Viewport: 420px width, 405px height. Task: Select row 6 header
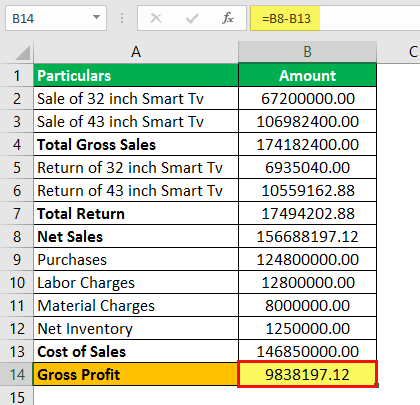(x=17, y=190)
